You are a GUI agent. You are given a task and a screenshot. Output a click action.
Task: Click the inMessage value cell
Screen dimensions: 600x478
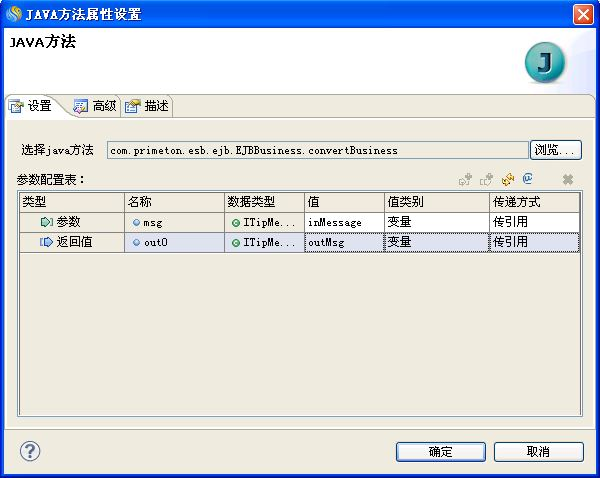[344, 222]
